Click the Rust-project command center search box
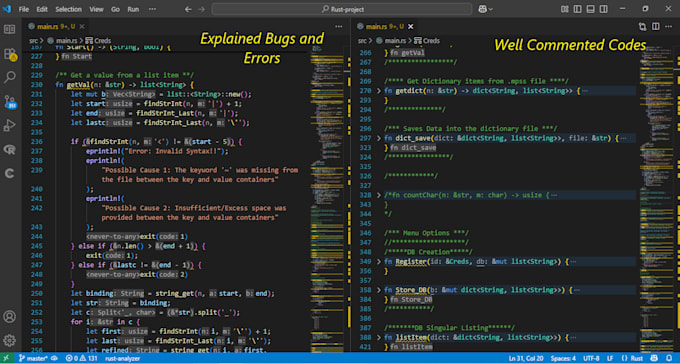The height and width of the screenshot is (364, 680). tap(342, 9)
